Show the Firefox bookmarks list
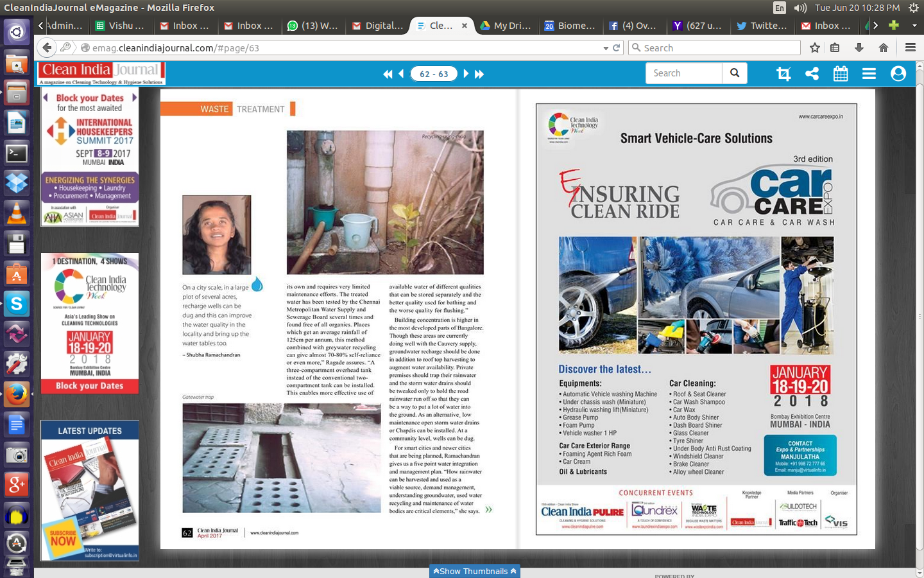The image size is (924, 578). 835,48
